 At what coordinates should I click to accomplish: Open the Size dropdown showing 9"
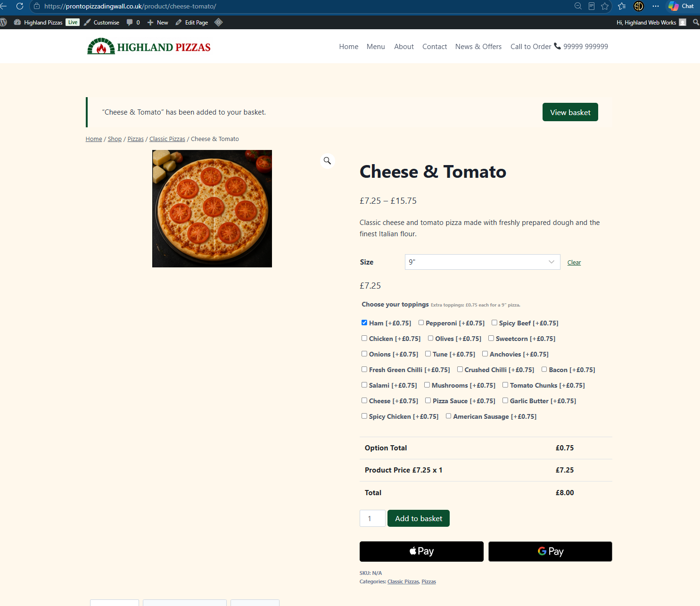click(x=482, y=262)
